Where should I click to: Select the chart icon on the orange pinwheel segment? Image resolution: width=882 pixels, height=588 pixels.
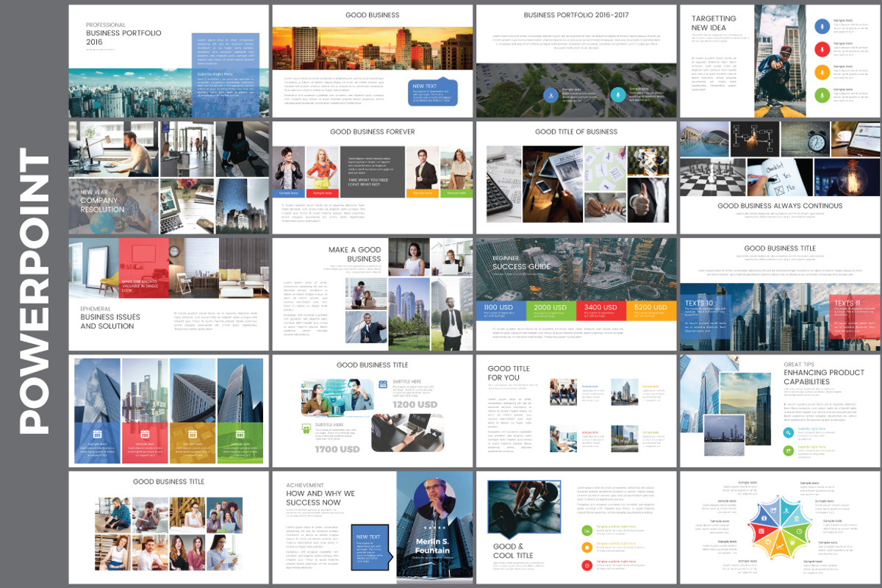[779, 547]
